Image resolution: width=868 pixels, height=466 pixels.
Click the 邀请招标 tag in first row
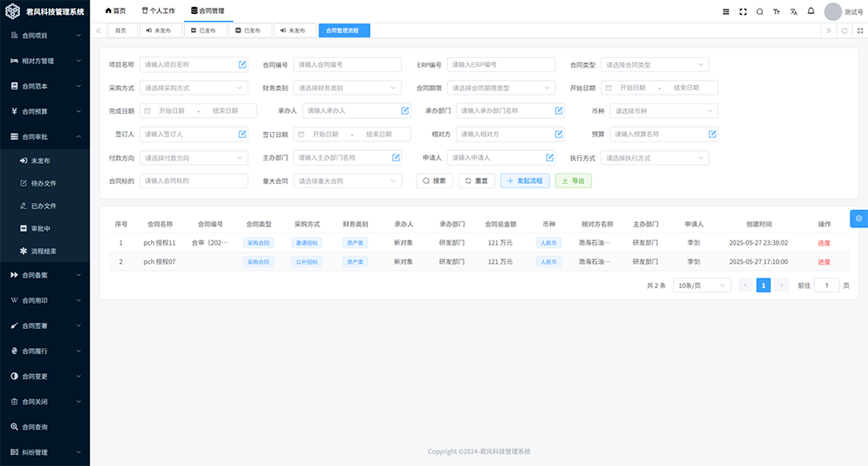[x=306, y=243]
